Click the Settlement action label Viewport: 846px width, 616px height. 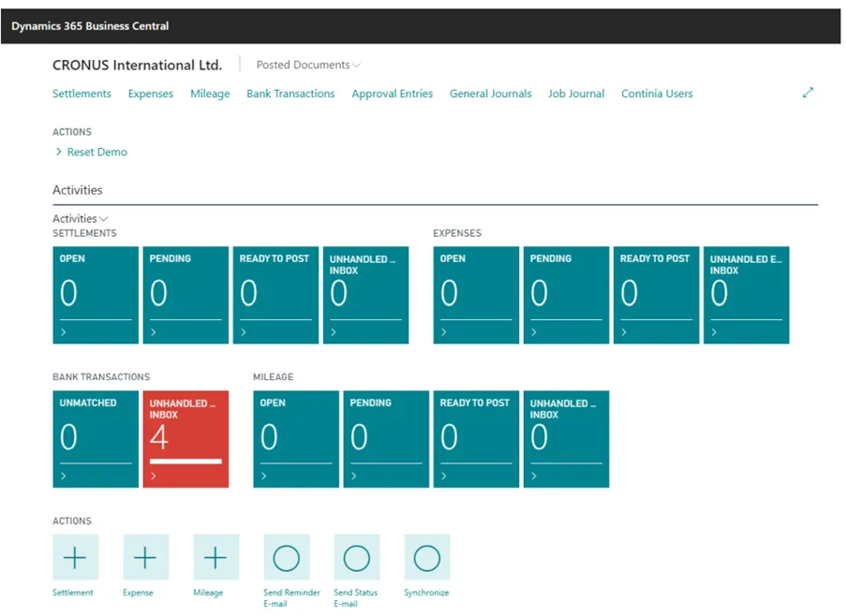coord(73,593)
